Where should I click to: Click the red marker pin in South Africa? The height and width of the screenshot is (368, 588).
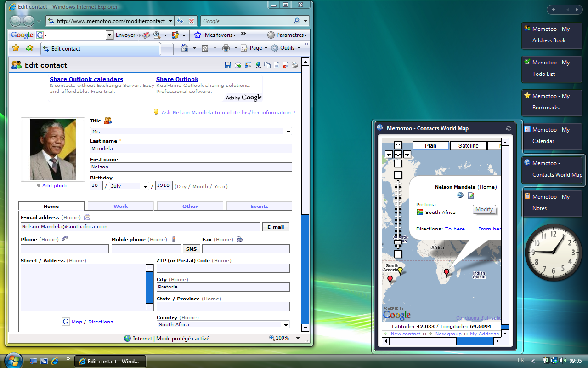446,273
